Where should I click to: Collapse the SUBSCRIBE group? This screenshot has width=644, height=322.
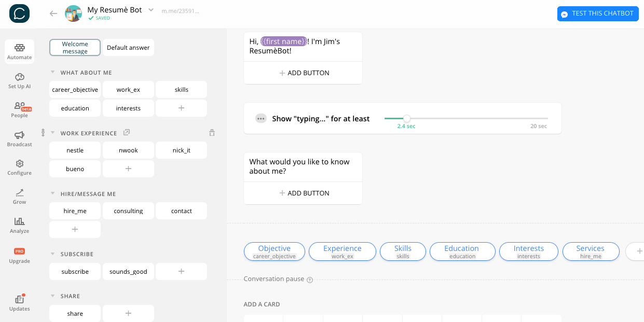tap(52, 254)
